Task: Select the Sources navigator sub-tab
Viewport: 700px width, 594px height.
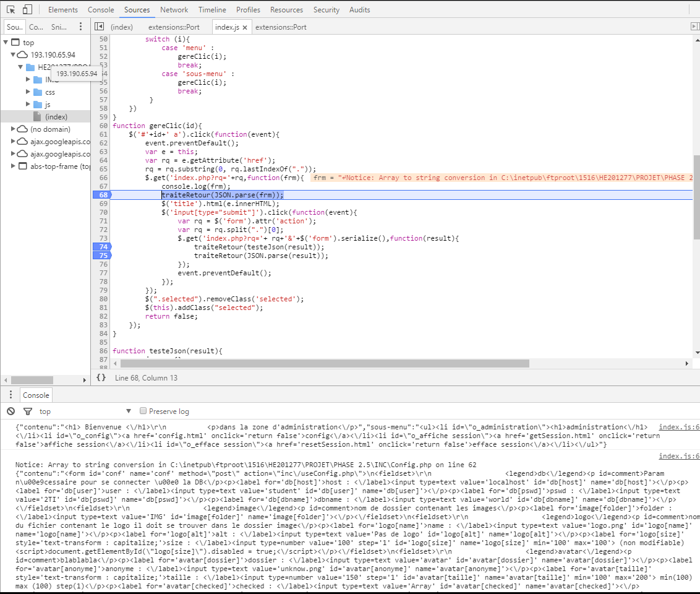Action: 15,27
